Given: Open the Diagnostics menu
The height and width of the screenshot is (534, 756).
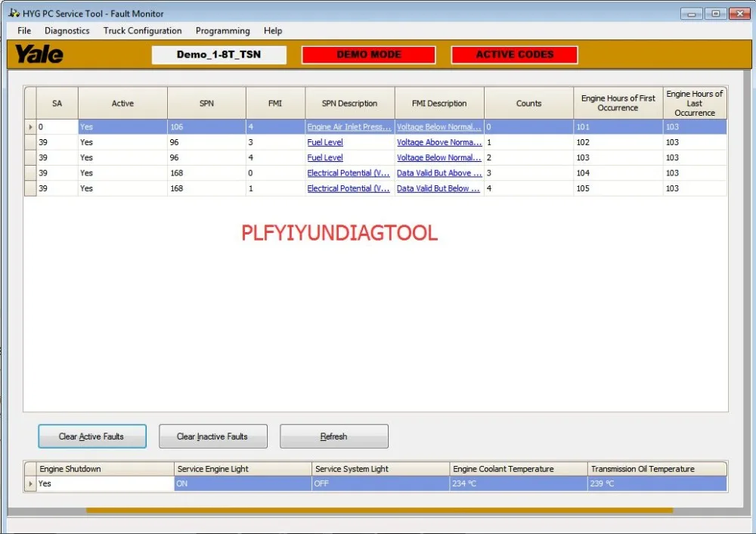Looking at the screenshot, I should (67, 31).
